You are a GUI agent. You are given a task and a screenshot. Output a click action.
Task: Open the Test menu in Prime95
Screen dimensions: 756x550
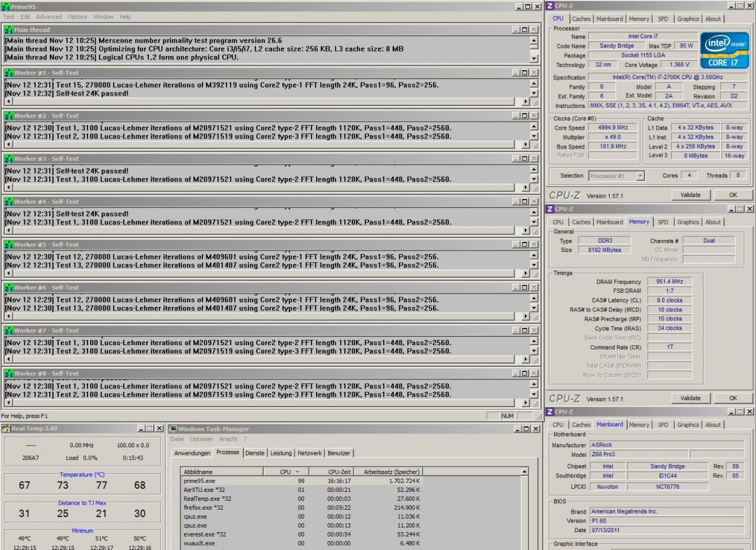pyautogui.click(x=9, y=17)
